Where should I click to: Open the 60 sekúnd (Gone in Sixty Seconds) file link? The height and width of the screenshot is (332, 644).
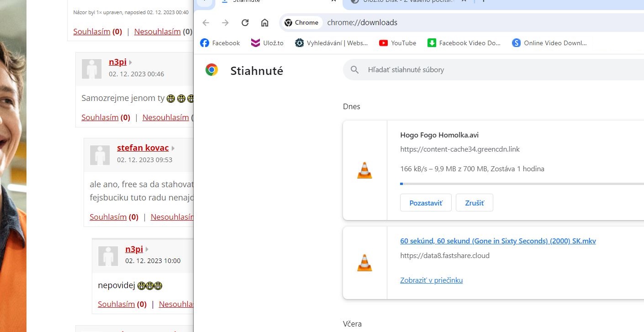click(x=498, y=241)
